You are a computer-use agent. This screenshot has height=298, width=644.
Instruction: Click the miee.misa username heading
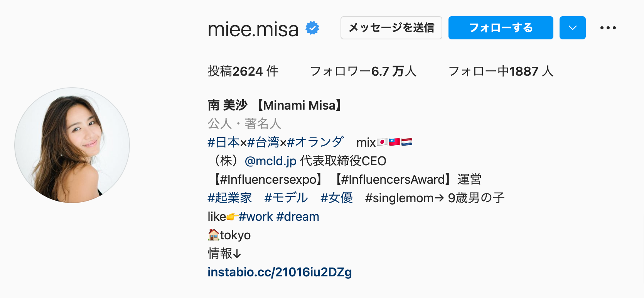point(253,29)
